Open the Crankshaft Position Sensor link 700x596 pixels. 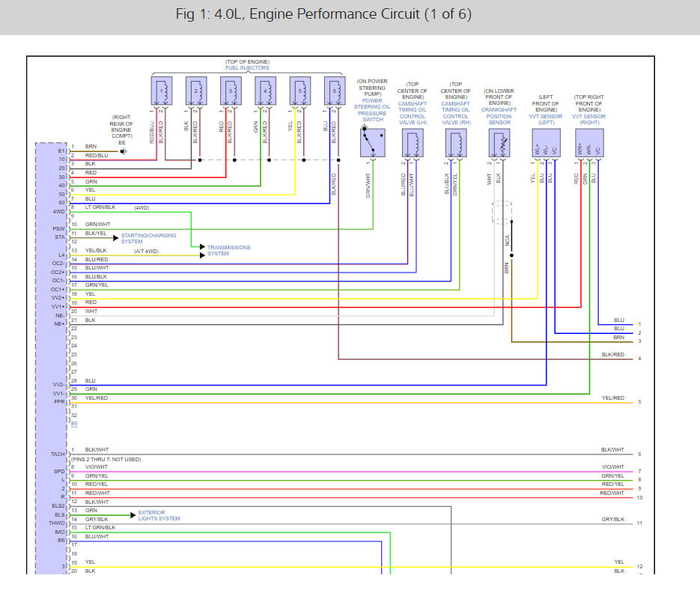(499, 116)
